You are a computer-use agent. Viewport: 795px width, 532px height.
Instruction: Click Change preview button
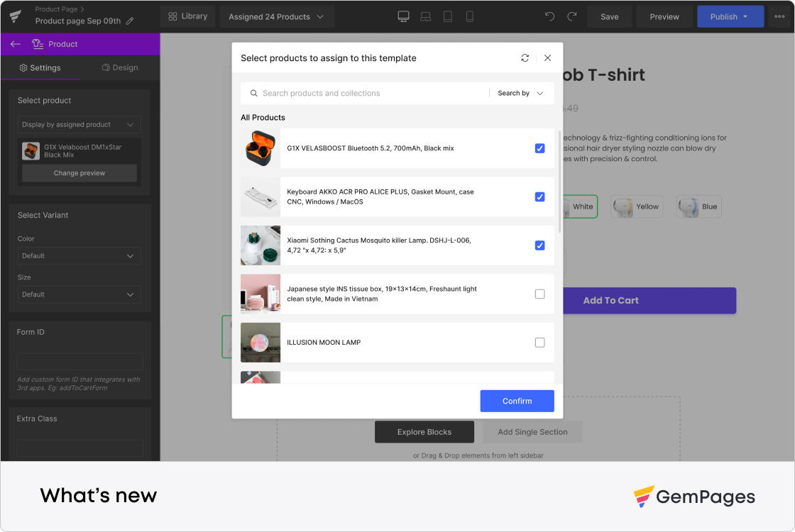(x=79, y=173)
